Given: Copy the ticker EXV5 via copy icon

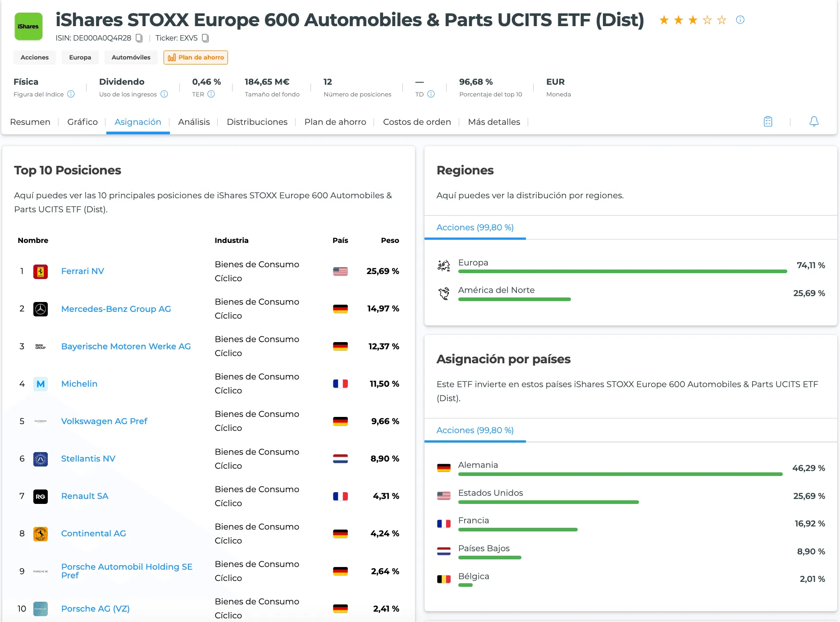Looking at the screenshot, I should click(205, 38).
